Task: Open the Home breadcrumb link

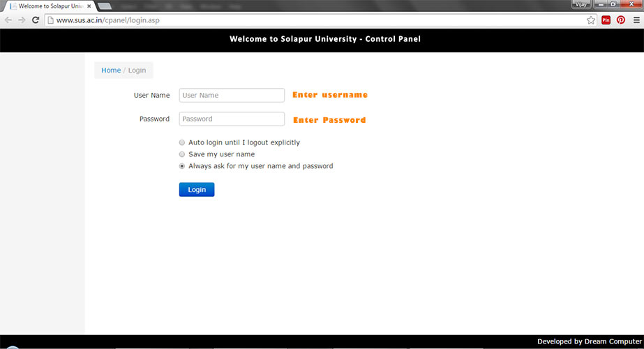Action: tap(111, 70)
